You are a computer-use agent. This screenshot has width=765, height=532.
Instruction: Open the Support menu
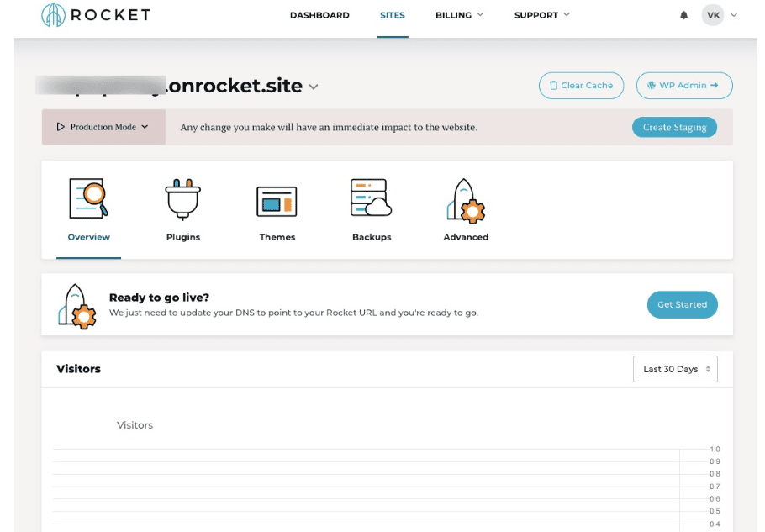(x=535, y=15)
